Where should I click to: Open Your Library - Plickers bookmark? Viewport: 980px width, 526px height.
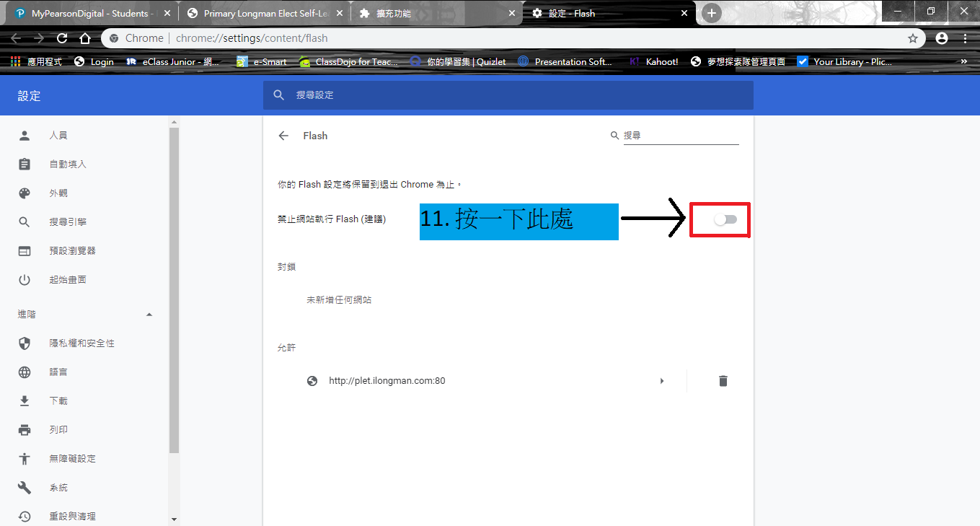coord(844,62)
